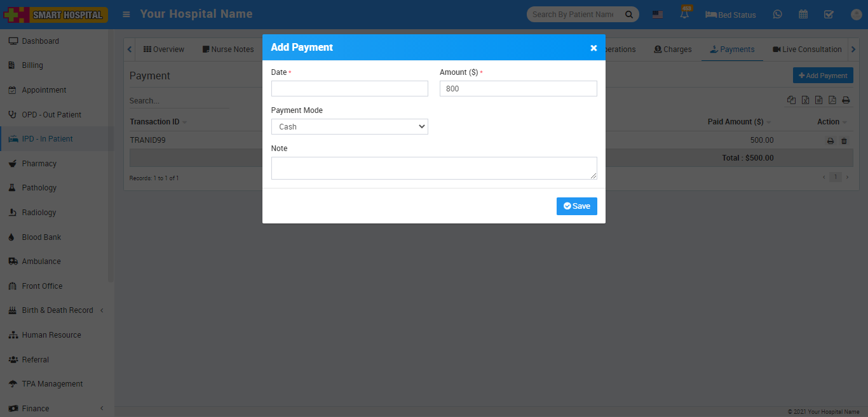Open the Payment Mode dropdown
This screenshot has width=868, height=417.
(x=349, y=127)
